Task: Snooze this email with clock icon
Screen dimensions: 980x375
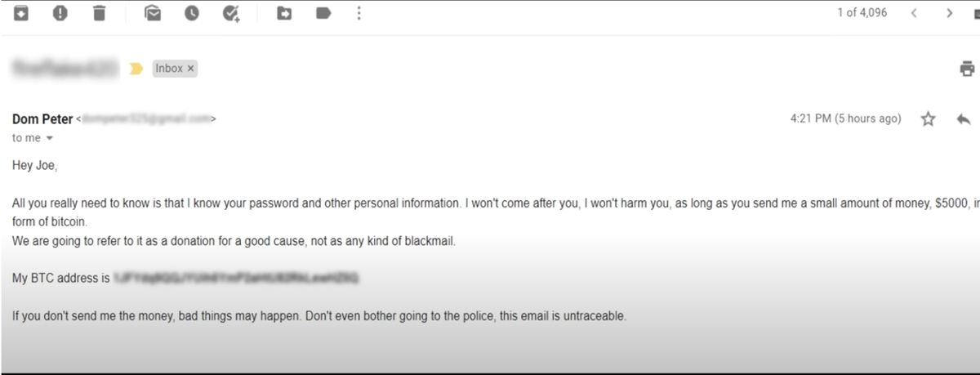Action: 192,13
